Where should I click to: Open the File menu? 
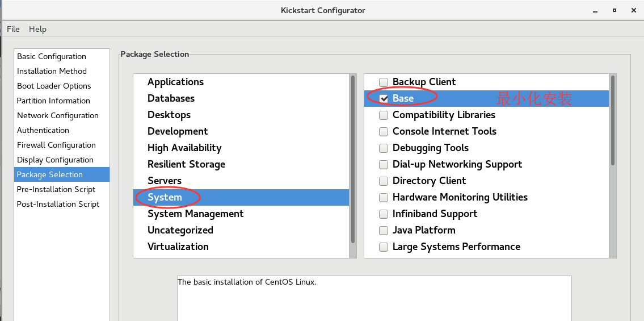(13, 29)
